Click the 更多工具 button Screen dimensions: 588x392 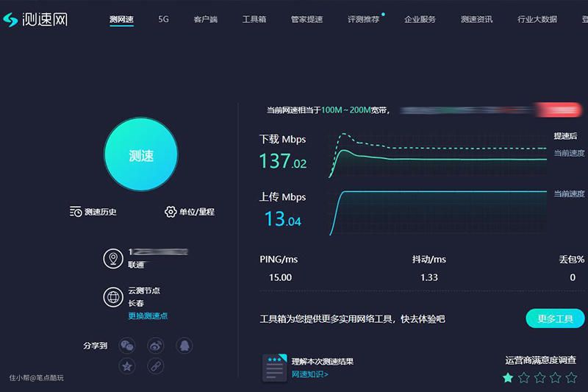[555, 318]
